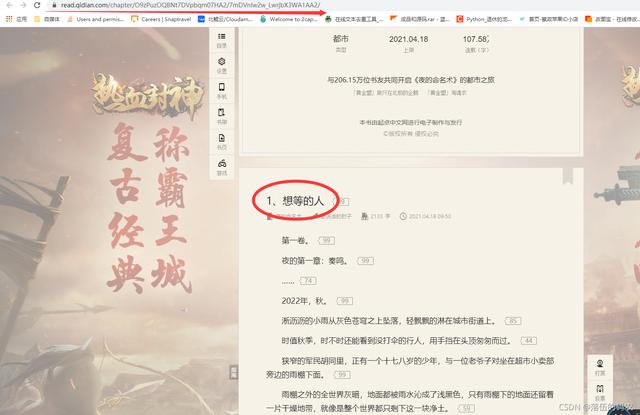Click the read.qidian.com address bar URL
640x415 pixels.
click(x=191, y=5)
